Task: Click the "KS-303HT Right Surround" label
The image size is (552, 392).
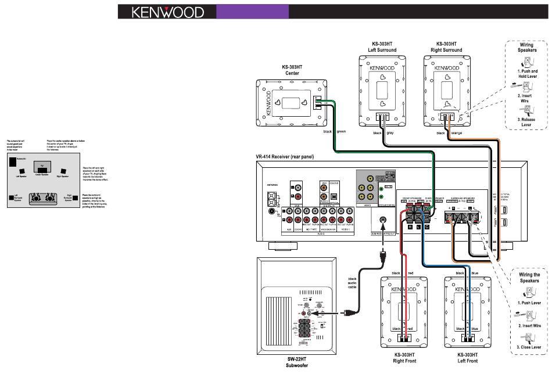Action: pyautogui.click(x=446, y=47)
